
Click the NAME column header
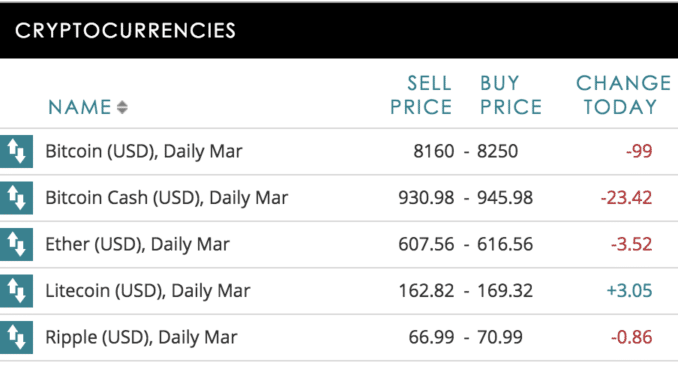click(x=80, y=107)
